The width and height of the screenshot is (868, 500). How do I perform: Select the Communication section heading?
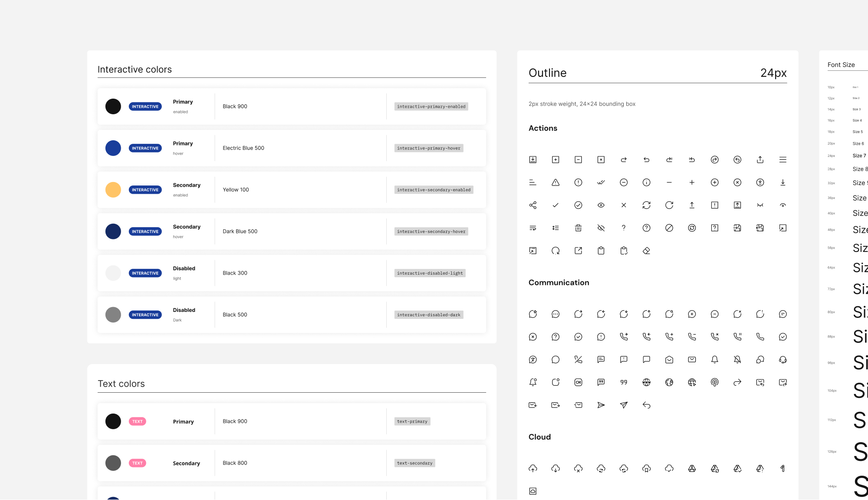559,283
